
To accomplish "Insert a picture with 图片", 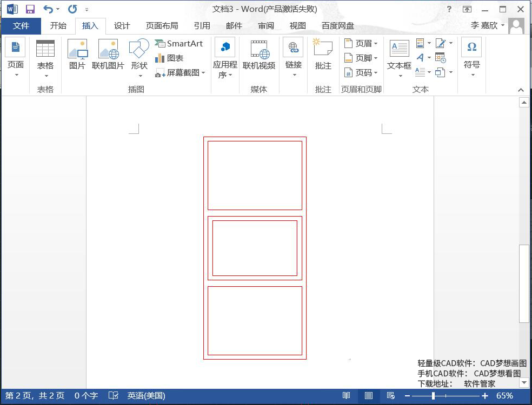I will click(x=77, y=54).
